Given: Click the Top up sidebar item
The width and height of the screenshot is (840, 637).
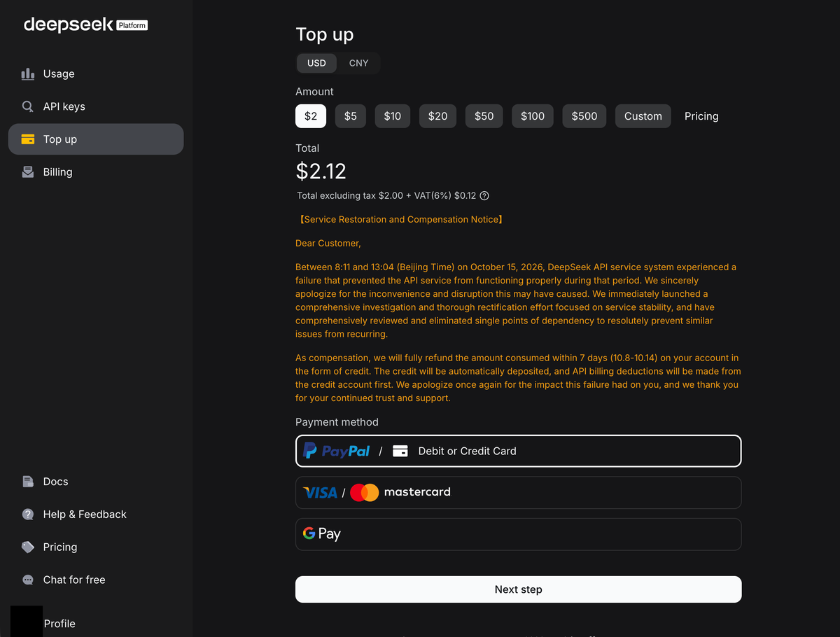Looking at the screenshot, I should pyautogui.click(x=96, y=139).
